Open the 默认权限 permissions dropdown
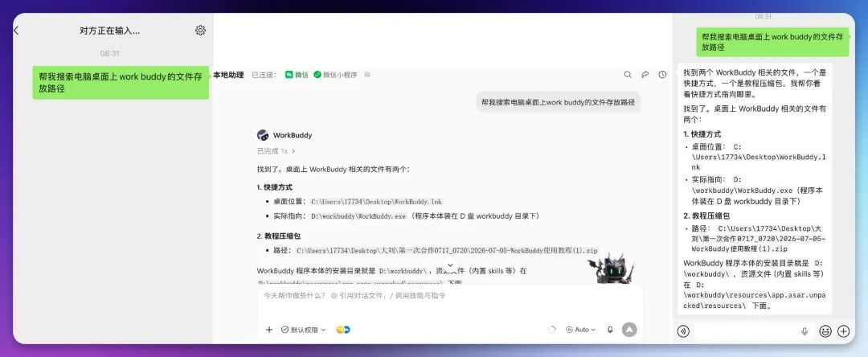This screenshot has width=868, height=357. [x=303, y=330]
